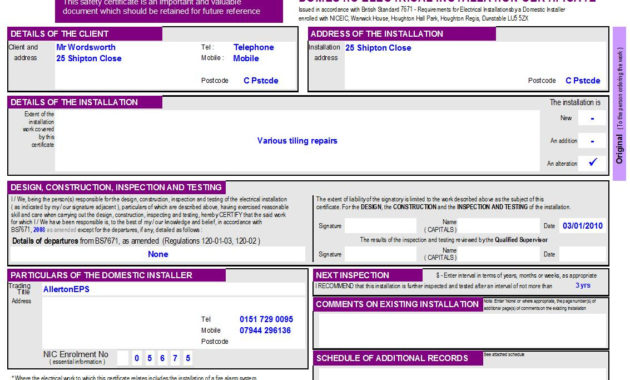Click 'DESIGN, CONSTRUCTION, INSPECTION AND TESTING' heading

coord(116,188)
